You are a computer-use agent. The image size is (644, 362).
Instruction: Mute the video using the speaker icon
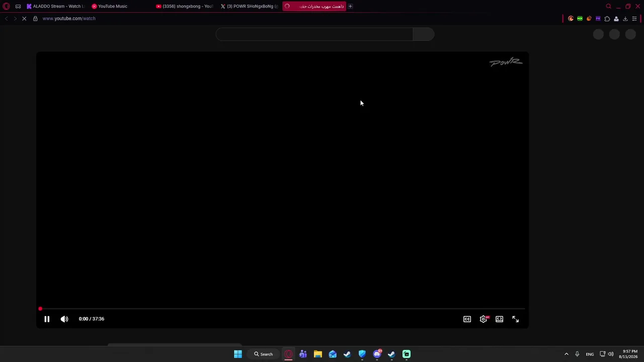(64, 319)
